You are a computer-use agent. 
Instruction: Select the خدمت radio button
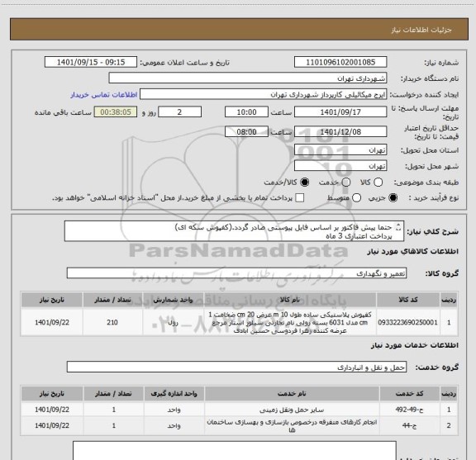pyautogui.click(x=346, y=183)
